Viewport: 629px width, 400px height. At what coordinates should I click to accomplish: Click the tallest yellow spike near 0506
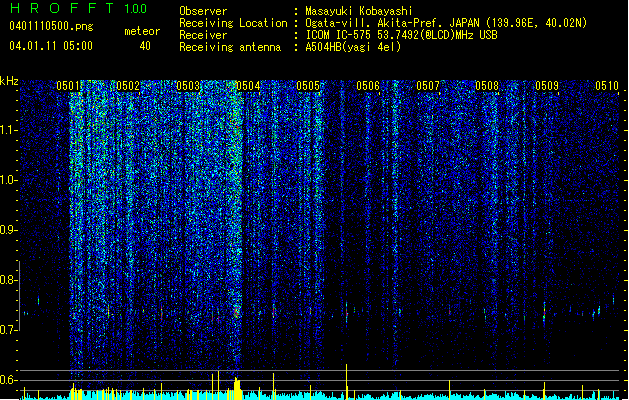[x=347, y=382]
